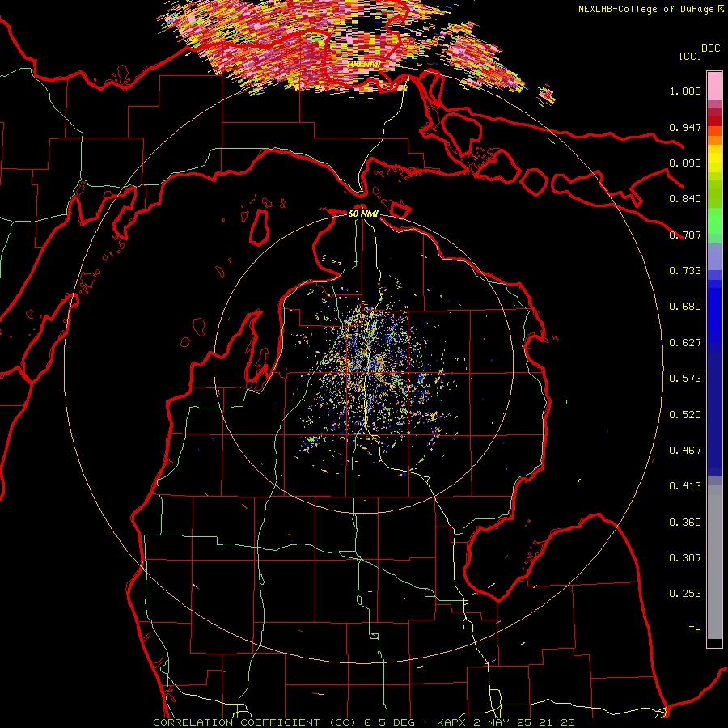Screen dimensions: 728x728
Task: Click the TH label on the scale
Action: pyautogui.click(x=695, y=630)
